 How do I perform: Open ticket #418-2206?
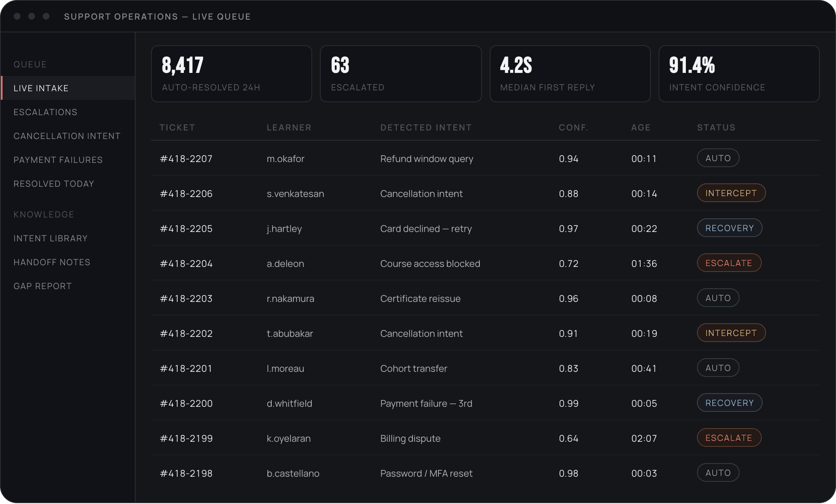pos(186,194)
